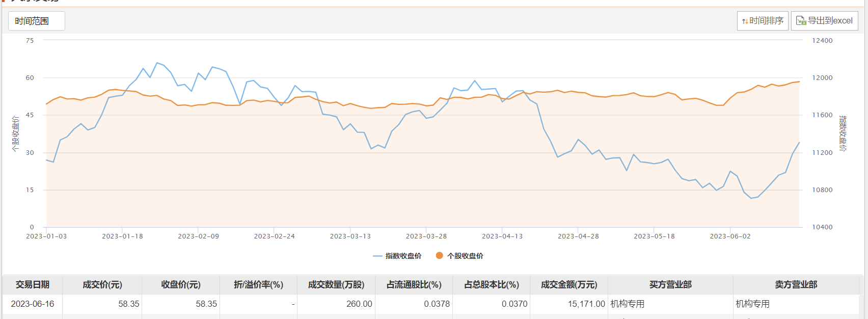Click the 交易日期 column header
868x319 pixels.
click(x=33, y=284)
